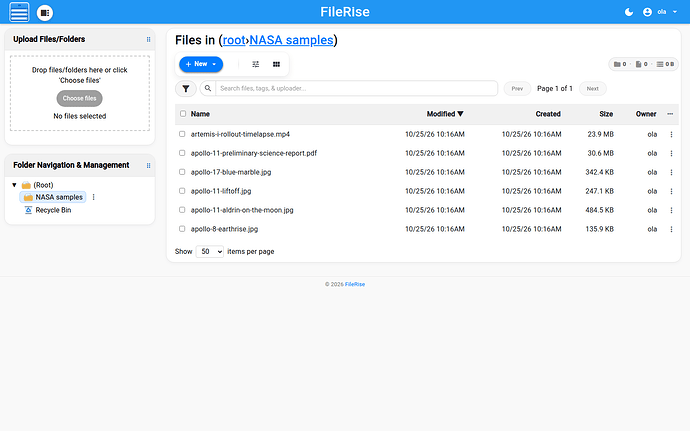Open the items per page dropdown

tap(209, 251)
